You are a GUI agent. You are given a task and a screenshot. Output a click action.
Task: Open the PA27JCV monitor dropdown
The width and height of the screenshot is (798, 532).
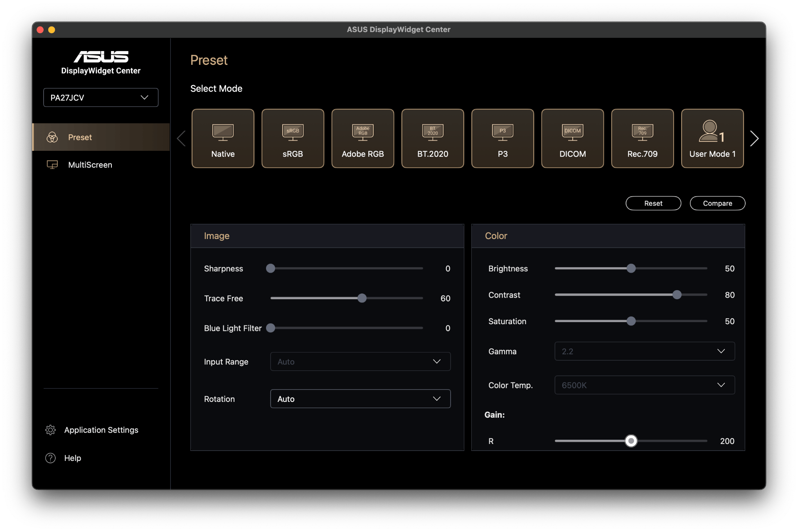point(101,98)
